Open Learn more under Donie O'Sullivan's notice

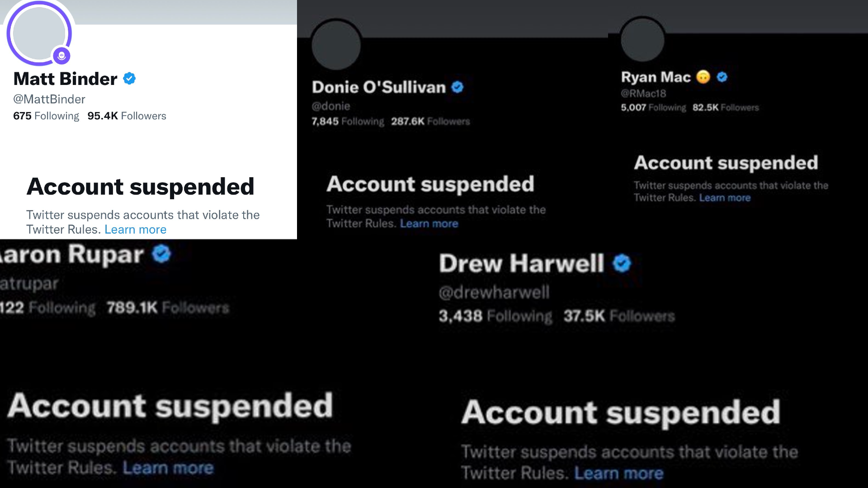[429, 223]
